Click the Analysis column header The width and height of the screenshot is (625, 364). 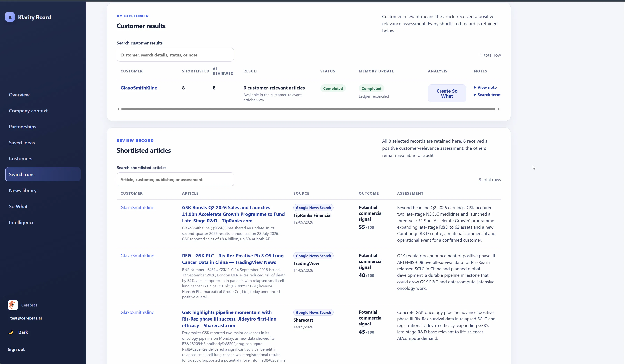pos(437,71)
